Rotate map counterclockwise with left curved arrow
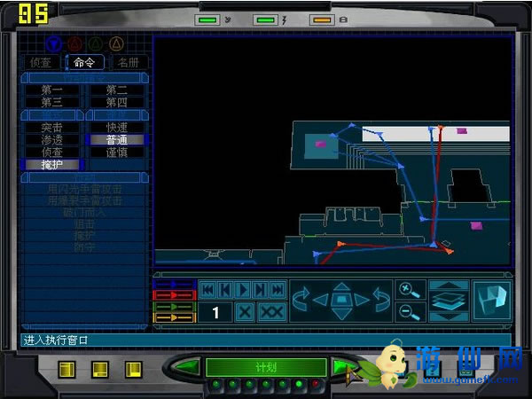Screen dimensions: 532x399 (x=301, y=300)
